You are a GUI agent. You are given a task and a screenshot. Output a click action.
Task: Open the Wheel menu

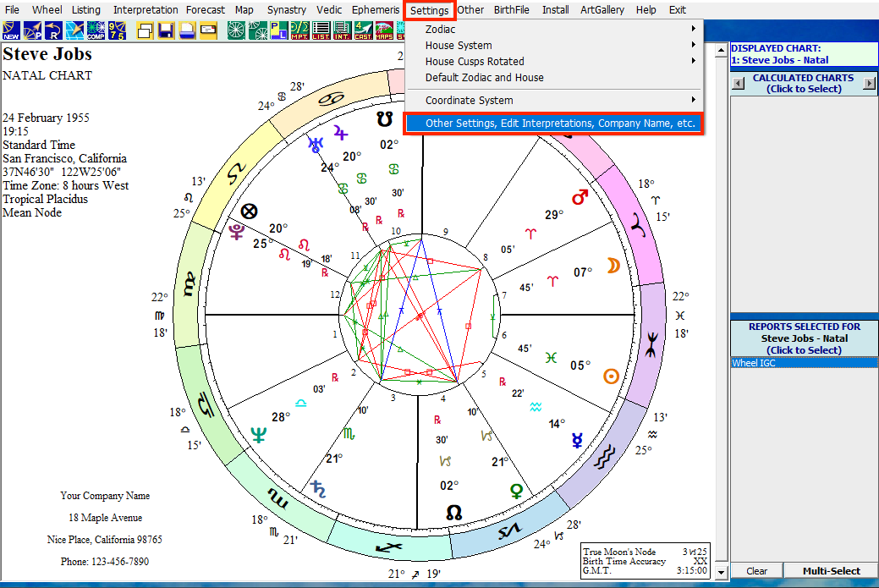tap(47, 10)
